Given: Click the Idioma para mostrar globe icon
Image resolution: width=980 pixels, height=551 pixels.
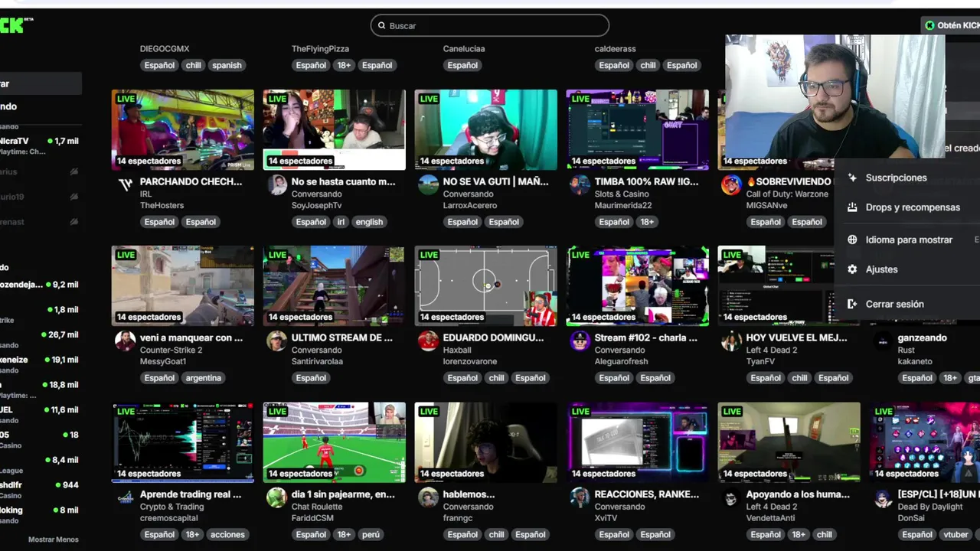Looking at the screenshot, I should click(x=852, y=240).
